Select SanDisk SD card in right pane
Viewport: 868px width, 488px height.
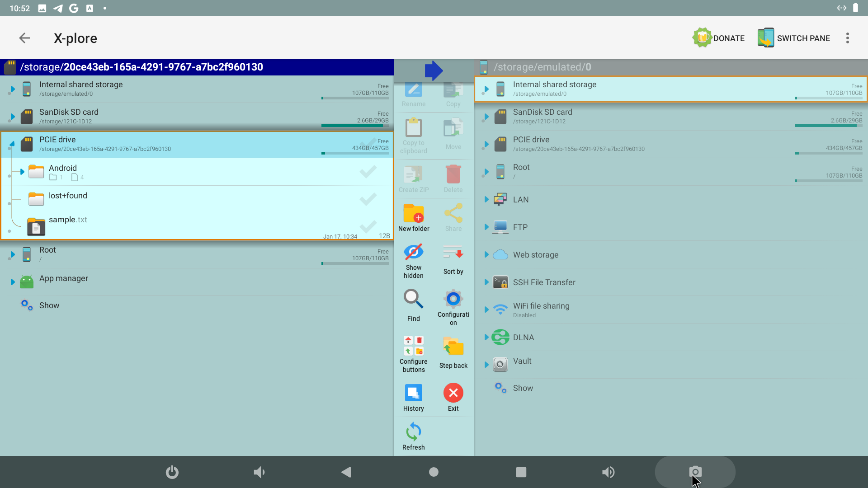[671, 117]
